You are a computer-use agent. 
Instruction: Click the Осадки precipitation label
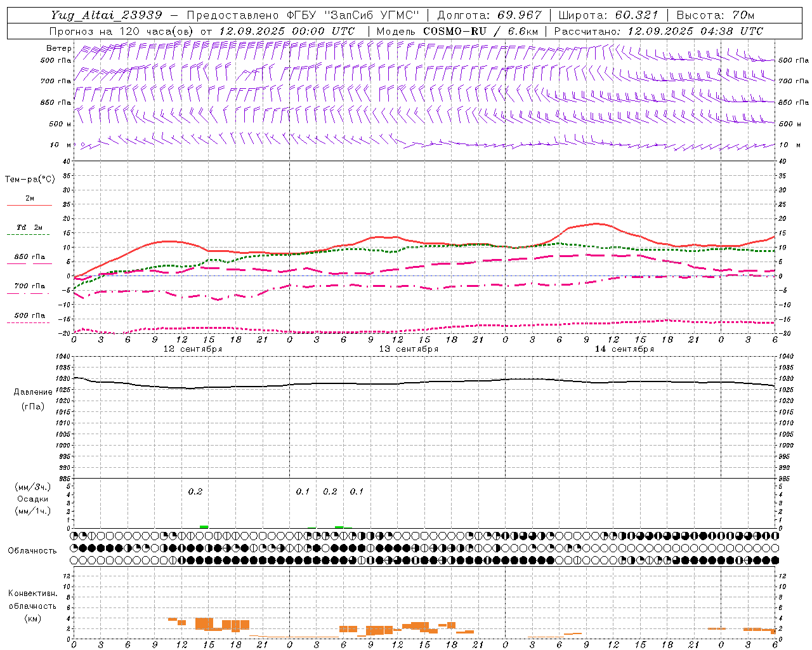pos(33,499)
